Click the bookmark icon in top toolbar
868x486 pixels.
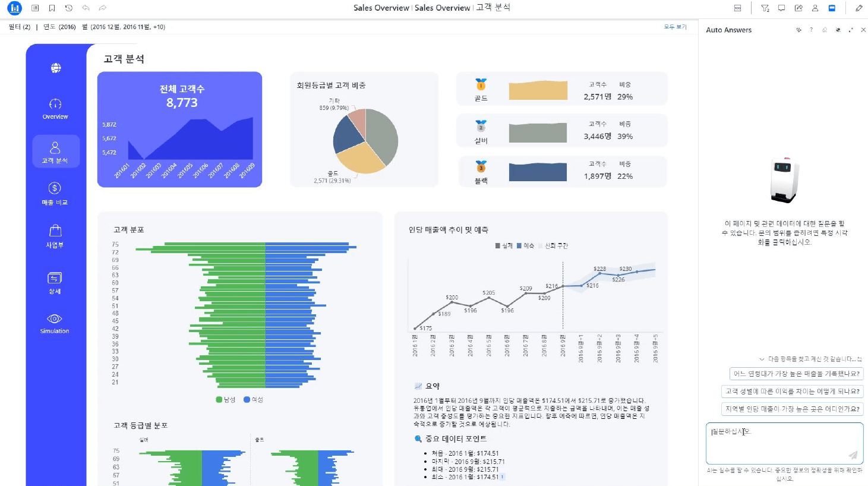[52, 8]
